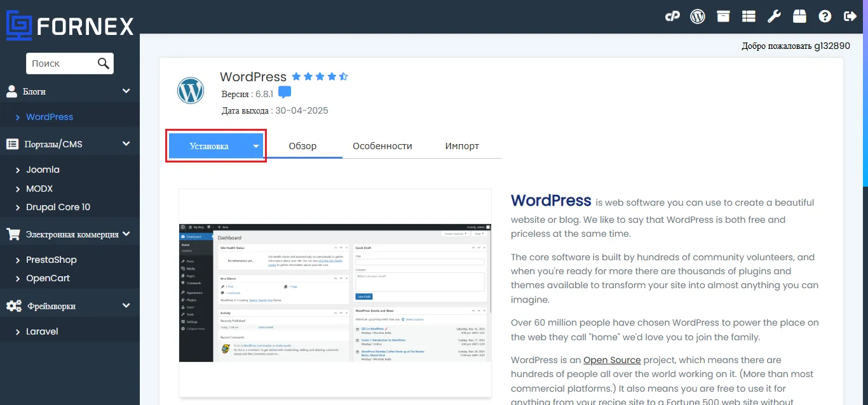Select PrestaShop in the sidebar
The height and width of the screenshot is (405, 868).
tap(51, 260)
